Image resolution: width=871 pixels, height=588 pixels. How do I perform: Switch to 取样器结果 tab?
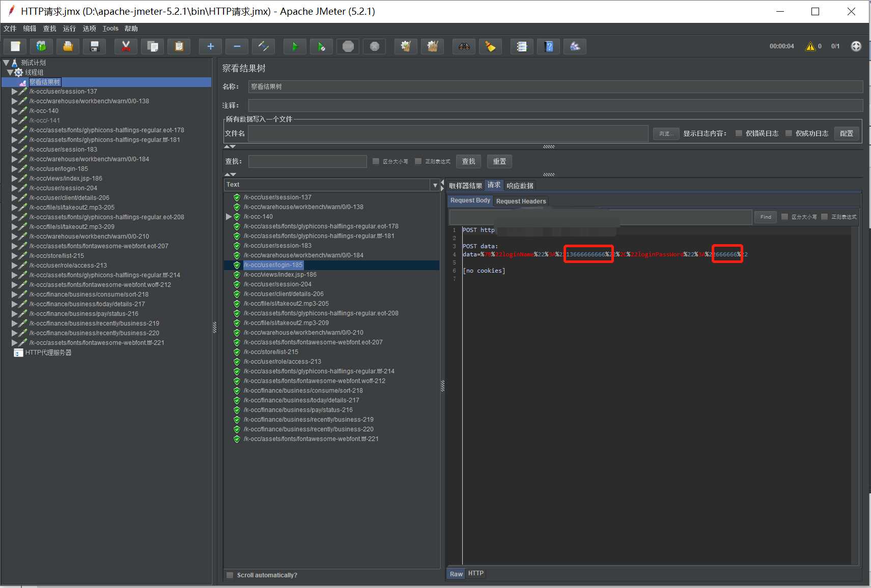[465, 186]
